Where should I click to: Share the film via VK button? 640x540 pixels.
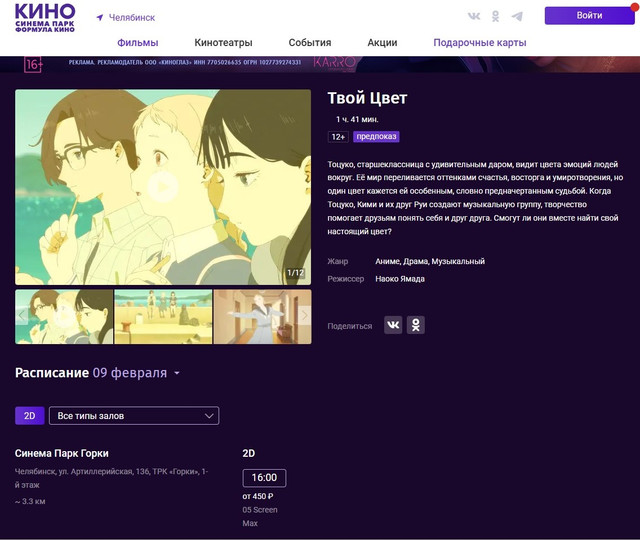[x=393, y=325]
